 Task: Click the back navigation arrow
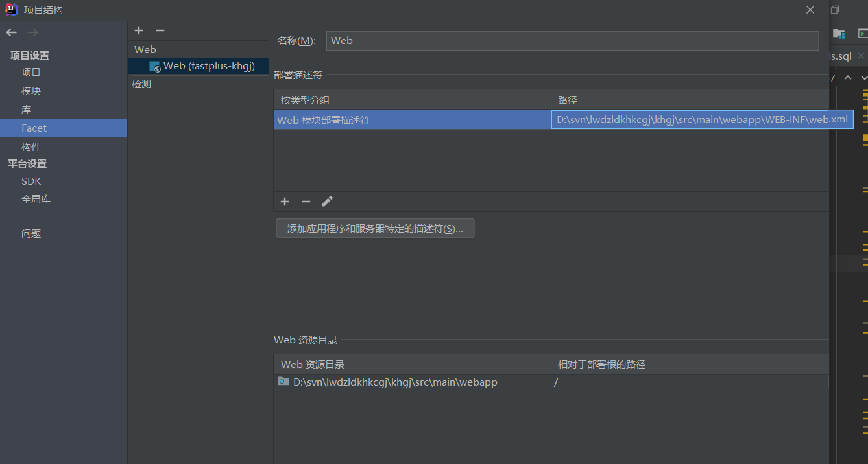coord(11,32)
